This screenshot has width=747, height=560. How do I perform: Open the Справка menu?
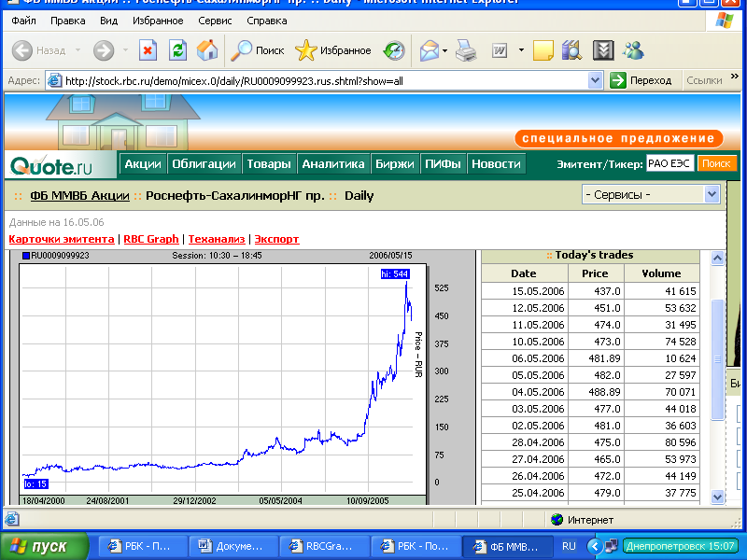point(267,21)
